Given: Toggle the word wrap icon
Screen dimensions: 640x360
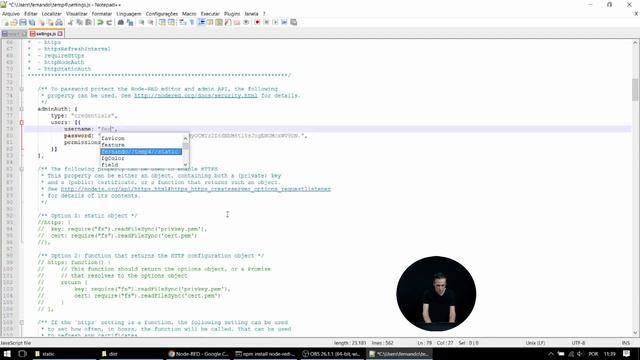Looking at the screenshot, I should point(183,22).
